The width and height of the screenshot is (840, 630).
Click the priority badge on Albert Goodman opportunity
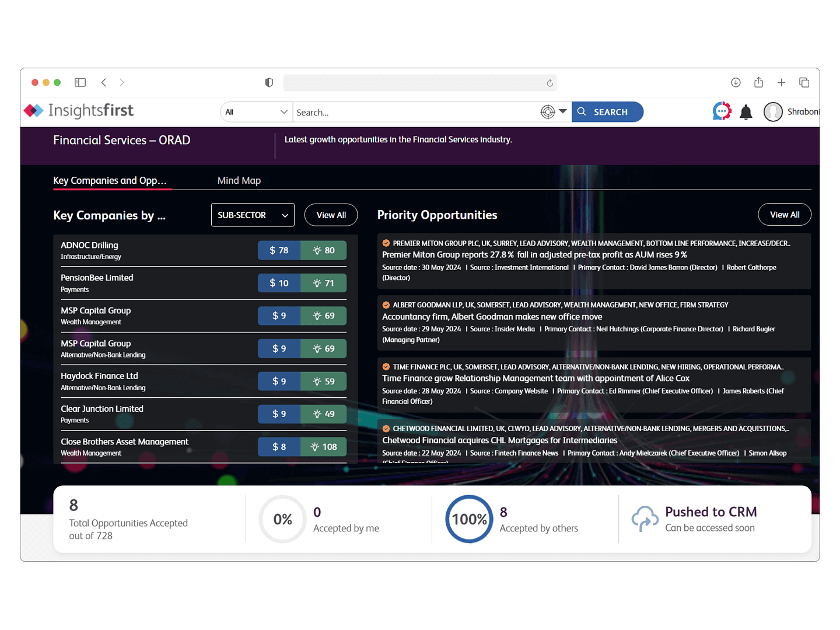coord(386,305)
